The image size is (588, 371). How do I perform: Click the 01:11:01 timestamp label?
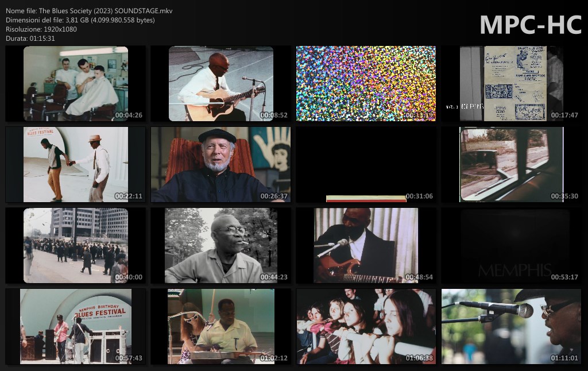click(564, 358)
